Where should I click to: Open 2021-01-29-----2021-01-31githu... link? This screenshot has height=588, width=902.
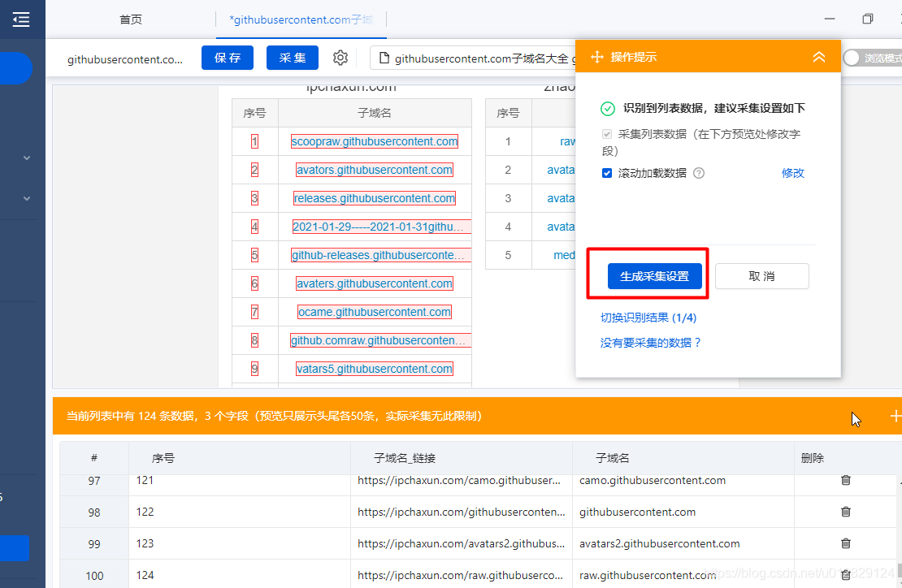pos(380,227)
